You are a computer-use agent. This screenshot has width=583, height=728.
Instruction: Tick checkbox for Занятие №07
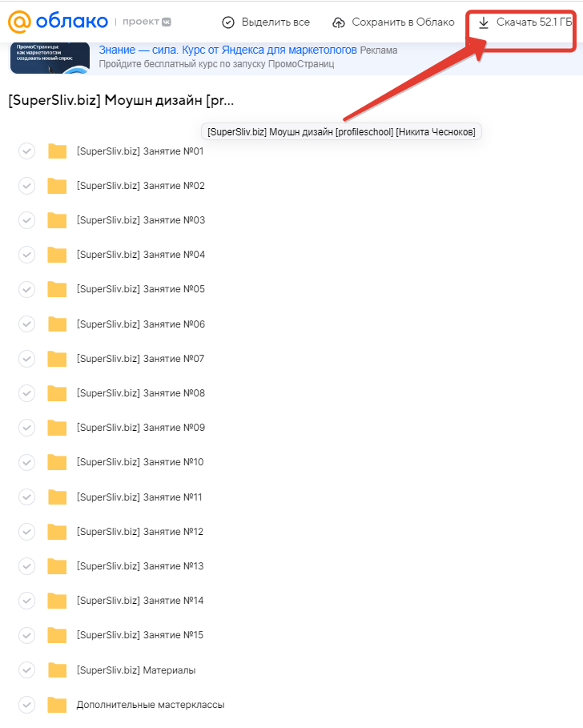(x=27, y=359)
